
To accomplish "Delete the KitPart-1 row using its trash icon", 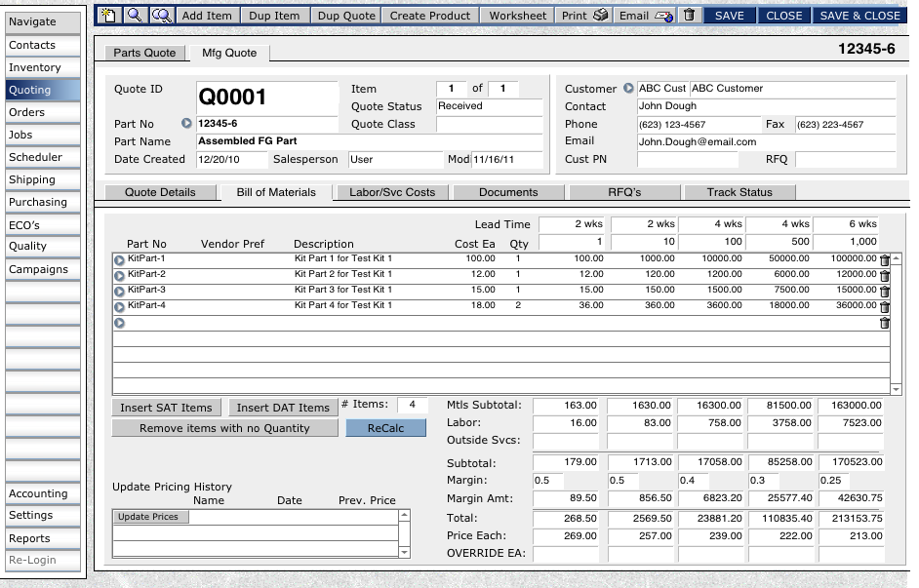I will click(884, 260).
